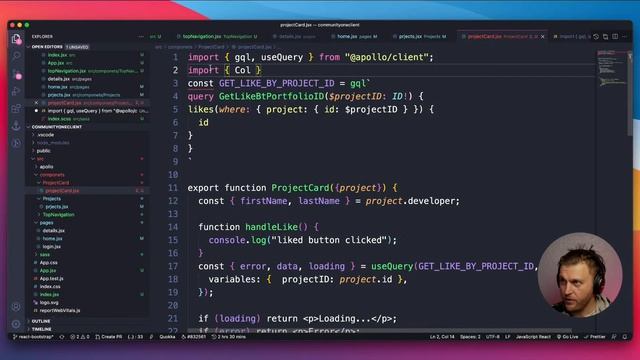Split the editor to the right
This screenshot has height=360, width=640.
coord(615,37)
